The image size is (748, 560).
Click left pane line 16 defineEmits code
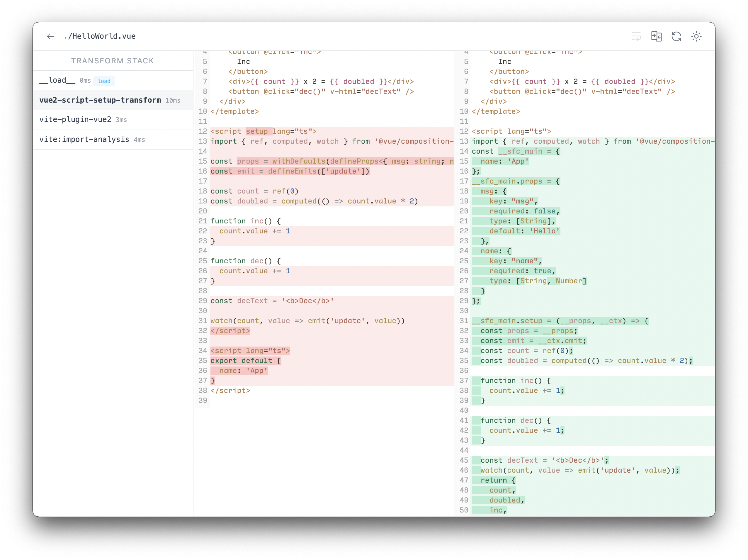point(290,172)
